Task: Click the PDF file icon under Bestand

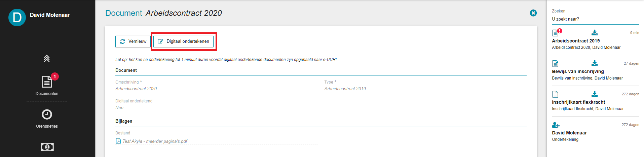Action: (118, 141)
